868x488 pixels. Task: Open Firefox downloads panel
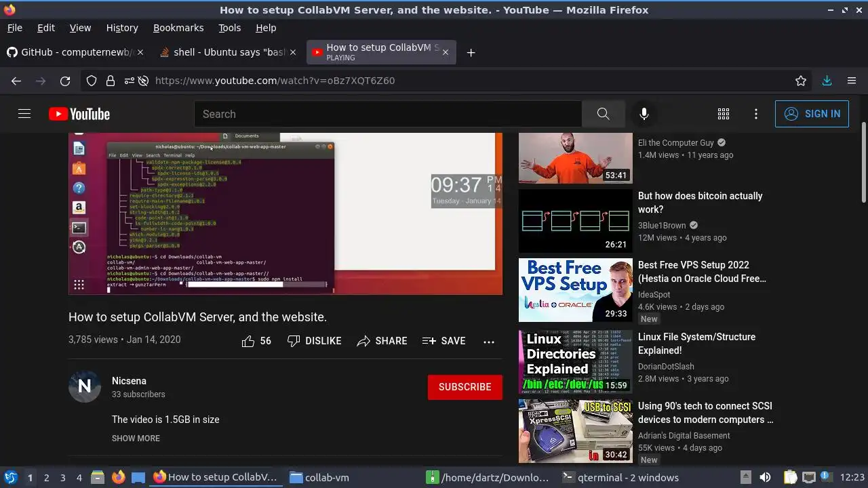[x=827, y=81]
